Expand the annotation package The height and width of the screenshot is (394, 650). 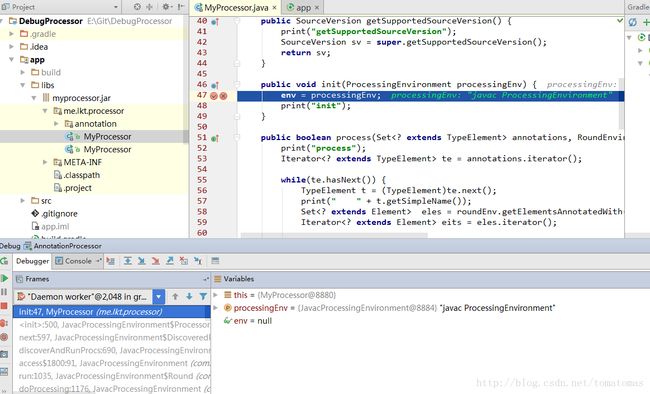tap(56, 124)
